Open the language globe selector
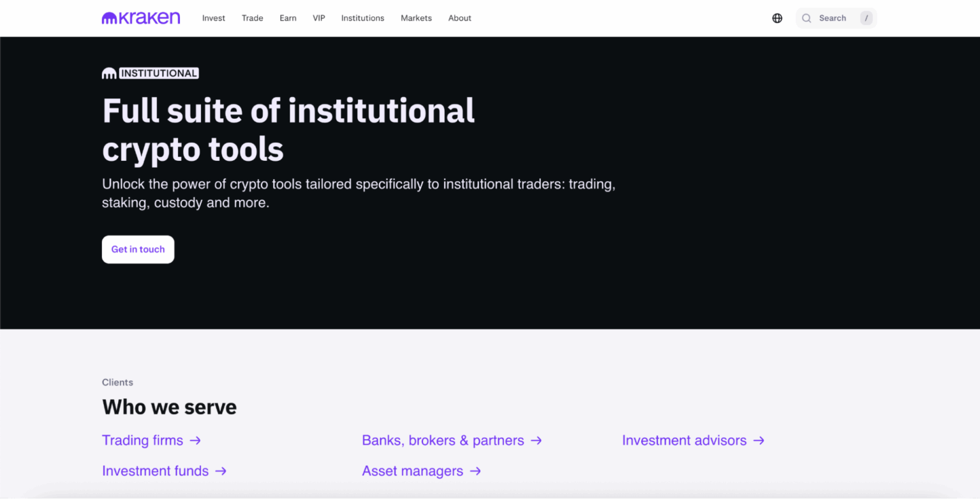Image resolution: width=980 pixels, height=499 pixels. click(x=776, y=17)
